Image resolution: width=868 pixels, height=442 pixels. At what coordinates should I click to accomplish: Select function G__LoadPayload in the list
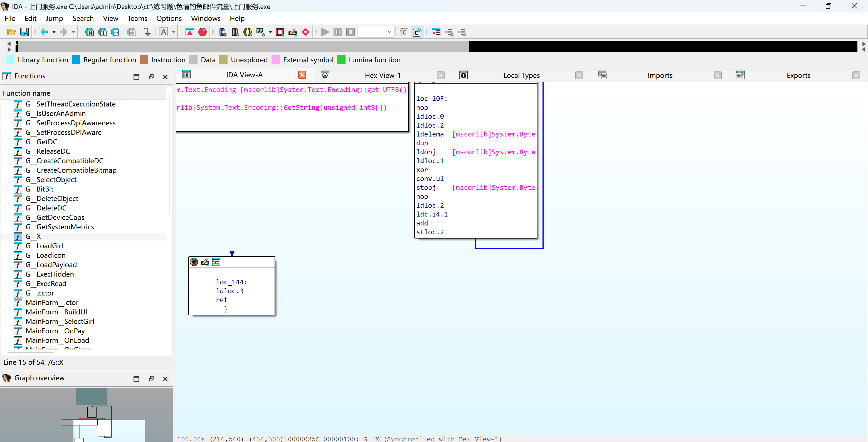point(51,265)
